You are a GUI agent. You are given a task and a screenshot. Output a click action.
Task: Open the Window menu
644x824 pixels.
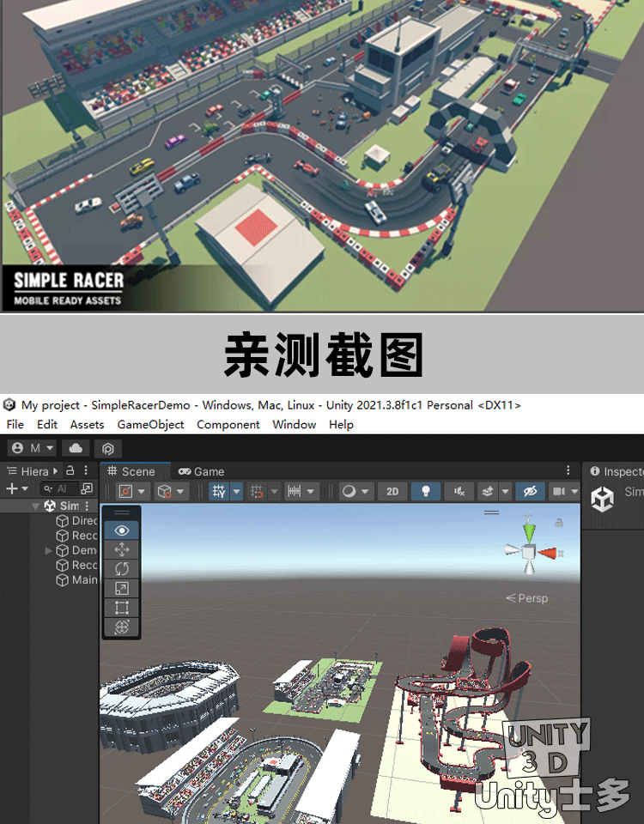coord(294,424)
